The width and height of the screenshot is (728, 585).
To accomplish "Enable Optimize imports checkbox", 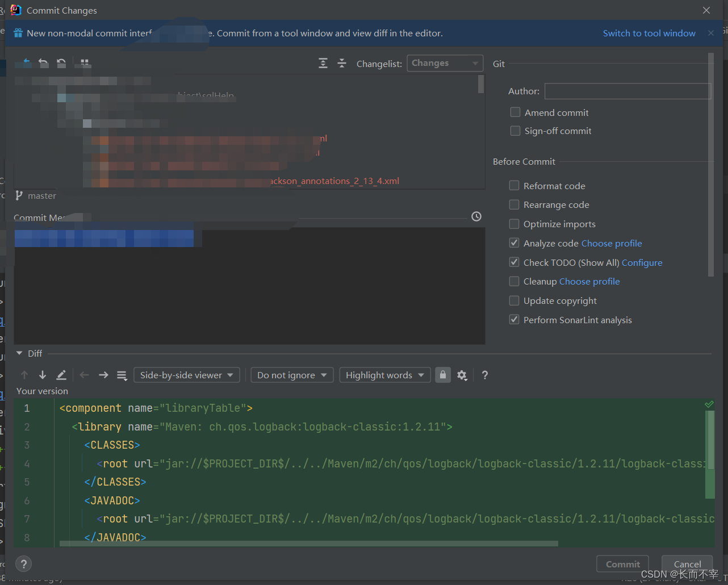I will (514, 224).
